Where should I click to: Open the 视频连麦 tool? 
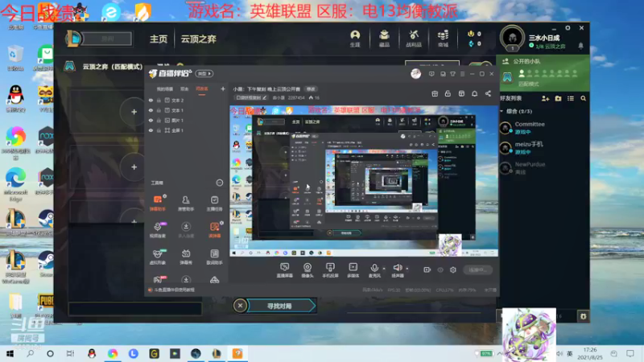[x=157, y=230]
